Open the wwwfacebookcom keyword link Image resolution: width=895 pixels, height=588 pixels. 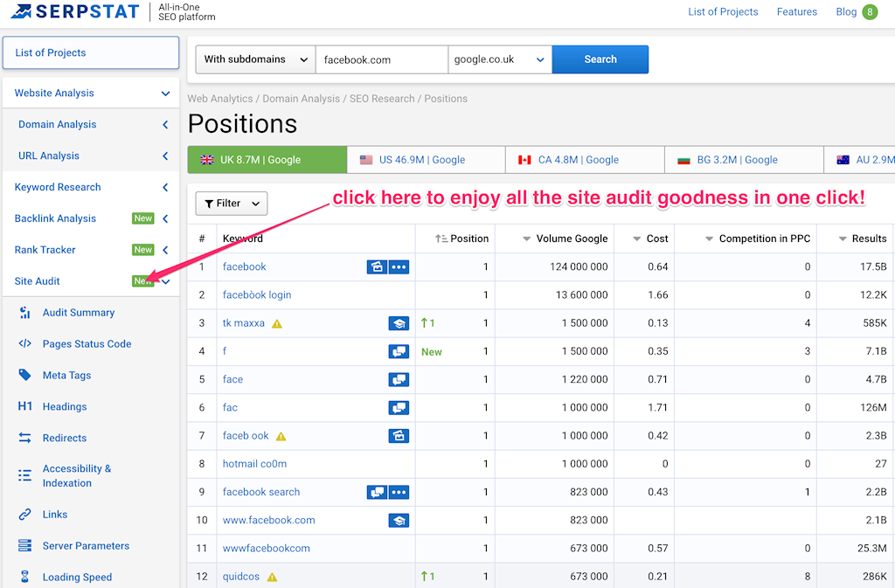267,548
